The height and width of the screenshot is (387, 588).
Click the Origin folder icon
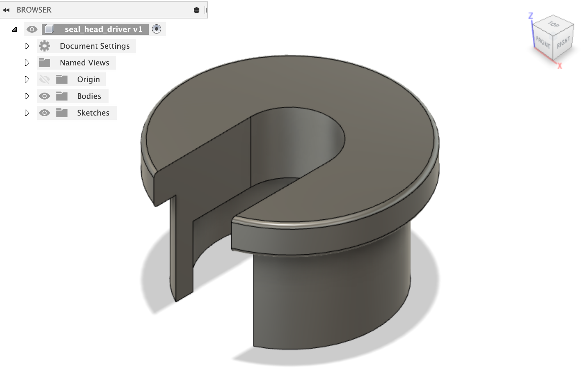tap(62, 79)
